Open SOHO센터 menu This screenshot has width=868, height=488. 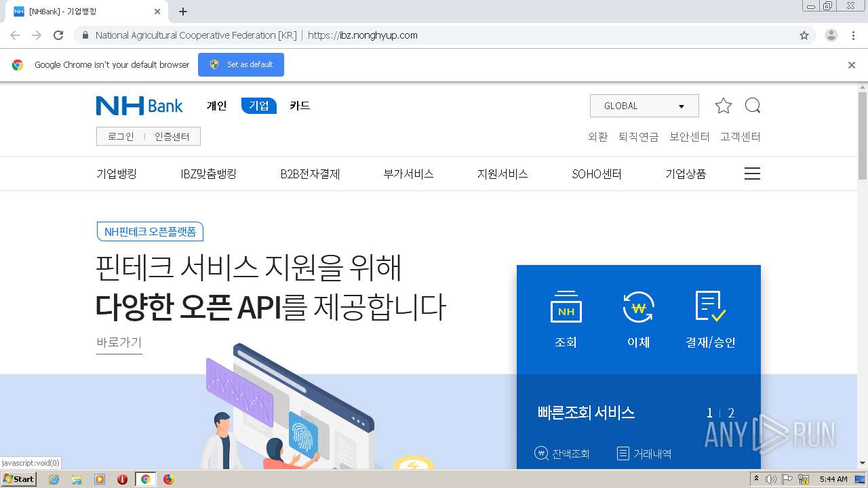coord(597,174)
